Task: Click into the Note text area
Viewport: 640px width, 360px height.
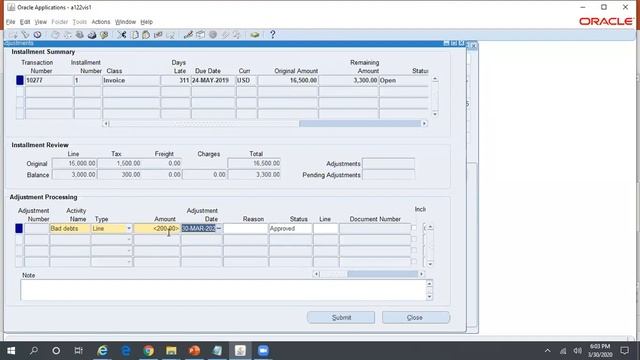Action: tap(223, 290)
